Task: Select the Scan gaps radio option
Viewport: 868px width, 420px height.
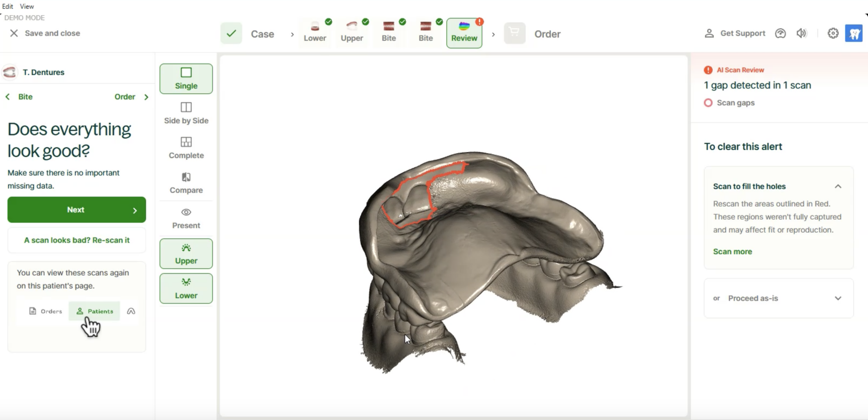Action: click(708, 103)
